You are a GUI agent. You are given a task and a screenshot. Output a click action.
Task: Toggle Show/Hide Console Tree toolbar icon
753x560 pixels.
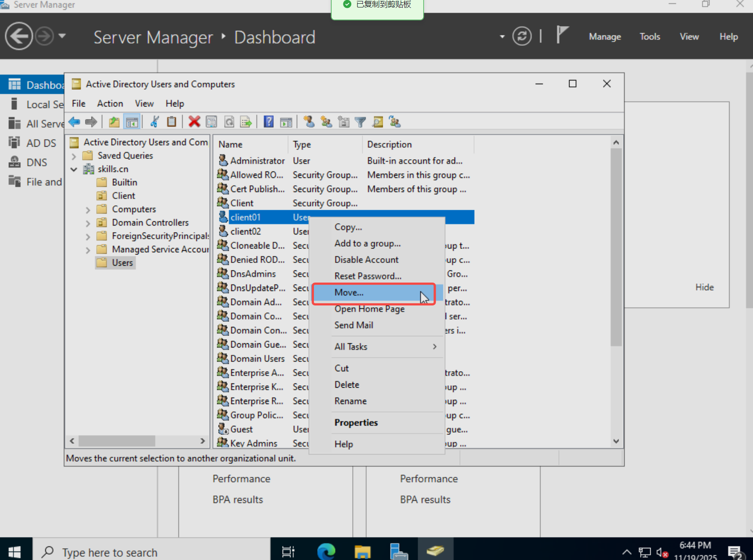point(132,122)
